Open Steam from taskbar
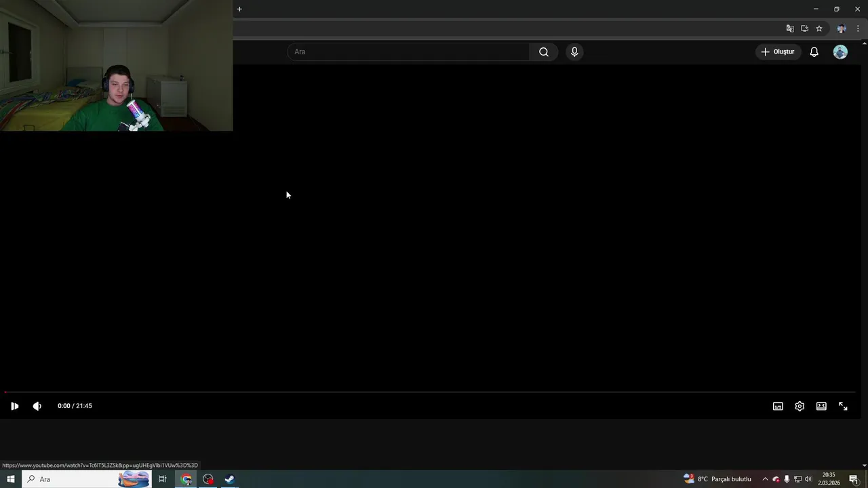 [x=230, y=479]
